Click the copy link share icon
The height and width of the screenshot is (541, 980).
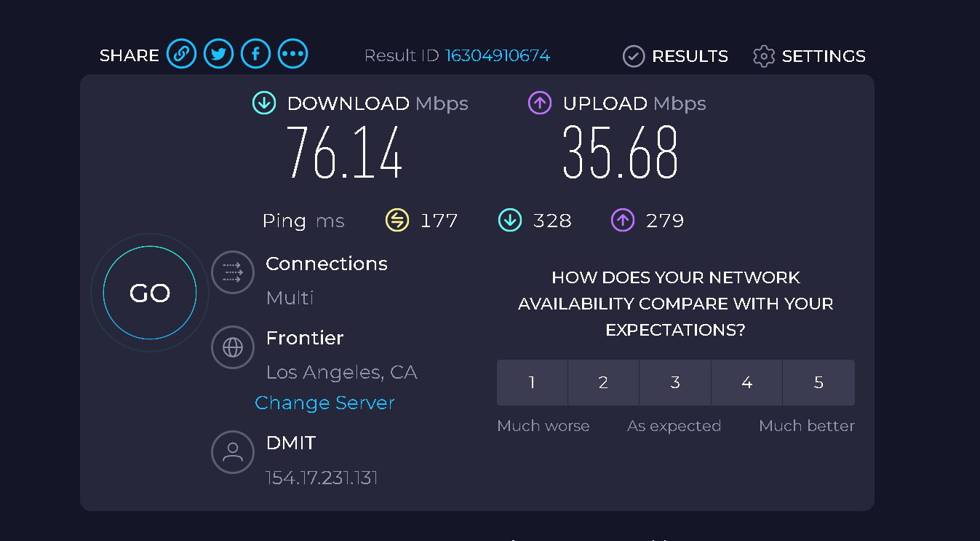click(x=181, y=54)
